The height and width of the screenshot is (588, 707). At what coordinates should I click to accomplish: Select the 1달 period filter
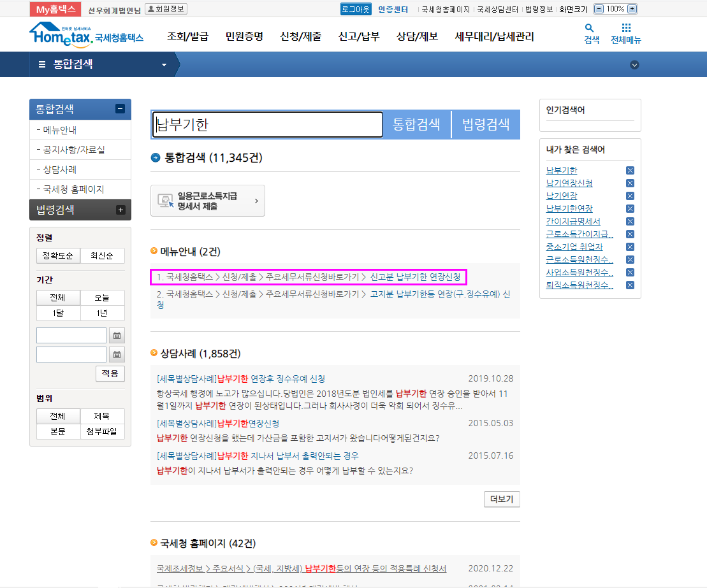click(58, 313)
